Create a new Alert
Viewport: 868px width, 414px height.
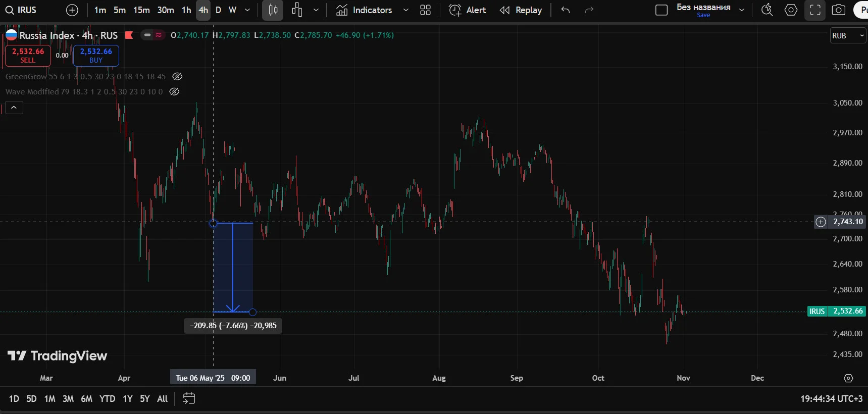[467, 10]
